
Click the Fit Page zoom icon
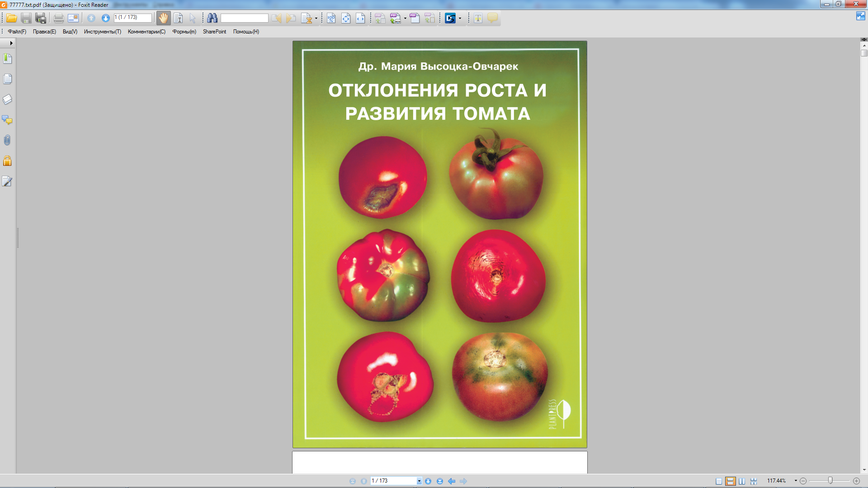coord(346,18)
